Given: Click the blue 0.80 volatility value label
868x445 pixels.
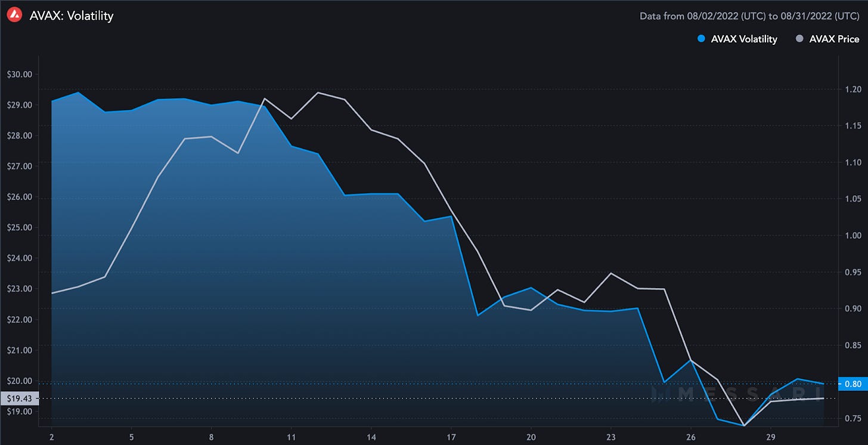Looking at the screenshot, I should 852,384.
